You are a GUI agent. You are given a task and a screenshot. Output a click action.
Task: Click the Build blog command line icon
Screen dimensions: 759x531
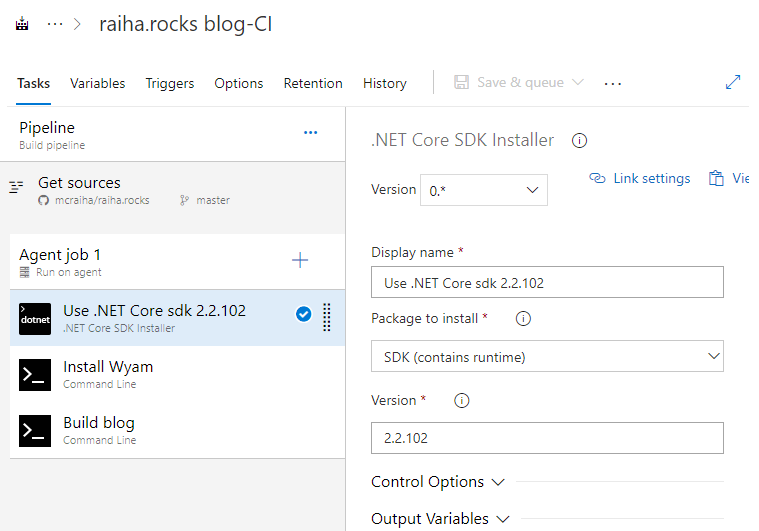click(x=35, y=431)
